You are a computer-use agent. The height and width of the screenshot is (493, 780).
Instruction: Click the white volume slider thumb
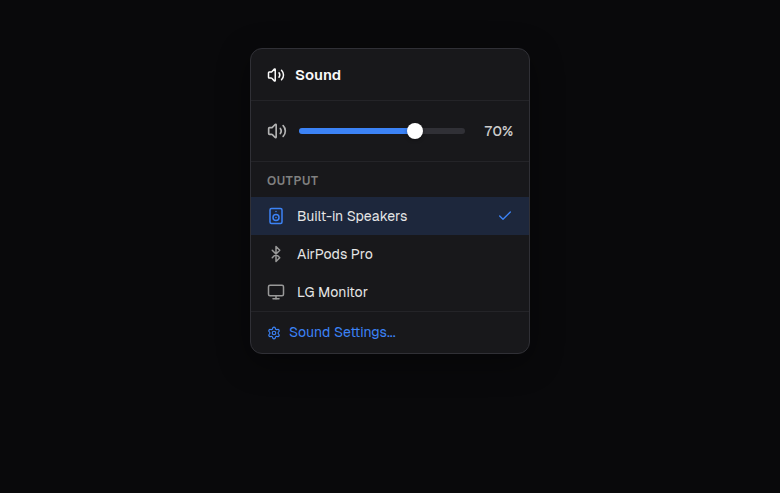415,131
